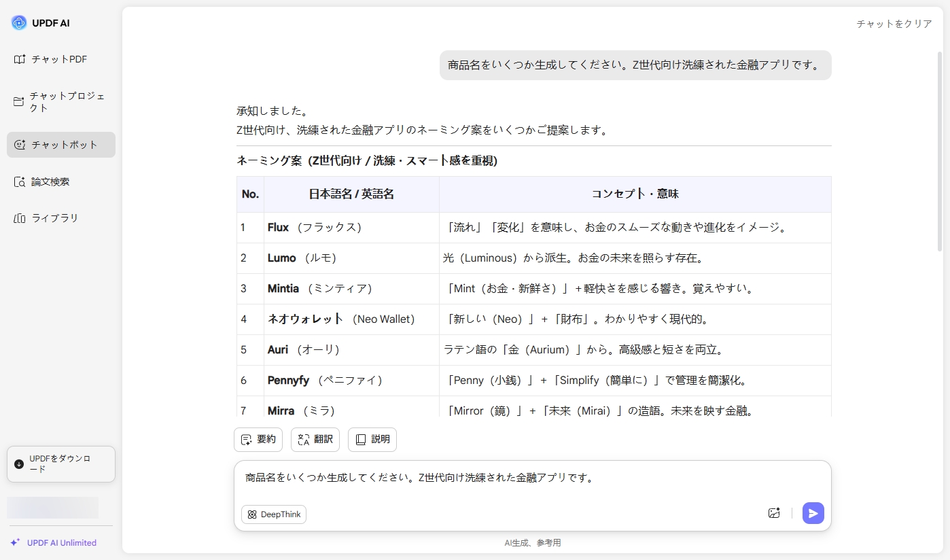Click チャットをクリア to clear chat
The height and width of the screenshot is (560, 950).
click(x=894, y=24)
